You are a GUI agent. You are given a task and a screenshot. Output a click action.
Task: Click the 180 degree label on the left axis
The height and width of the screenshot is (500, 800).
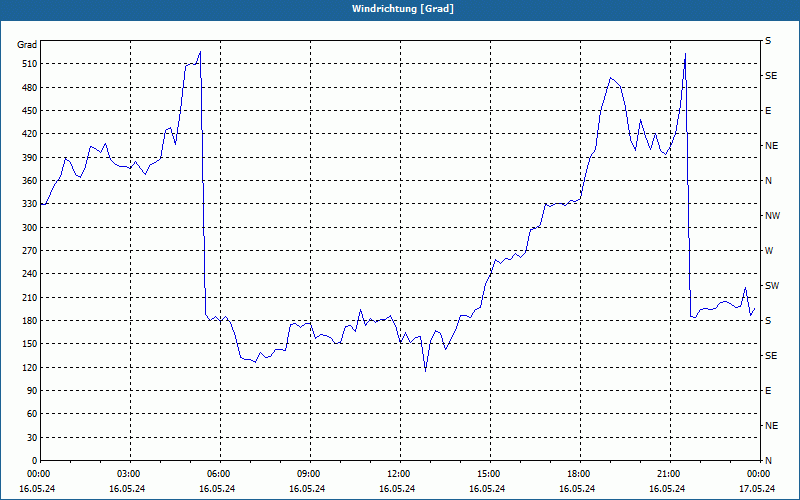click(x=27, y=321)
